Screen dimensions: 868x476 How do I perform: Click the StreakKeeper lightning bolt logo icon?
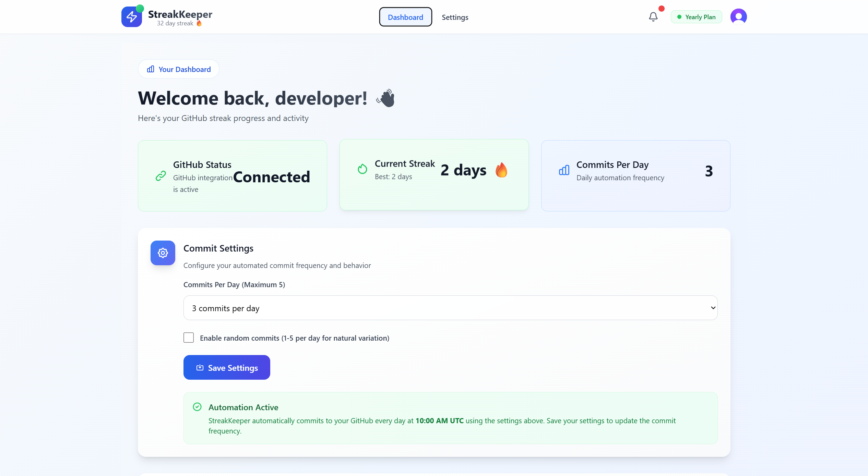(x=132, y=16)
